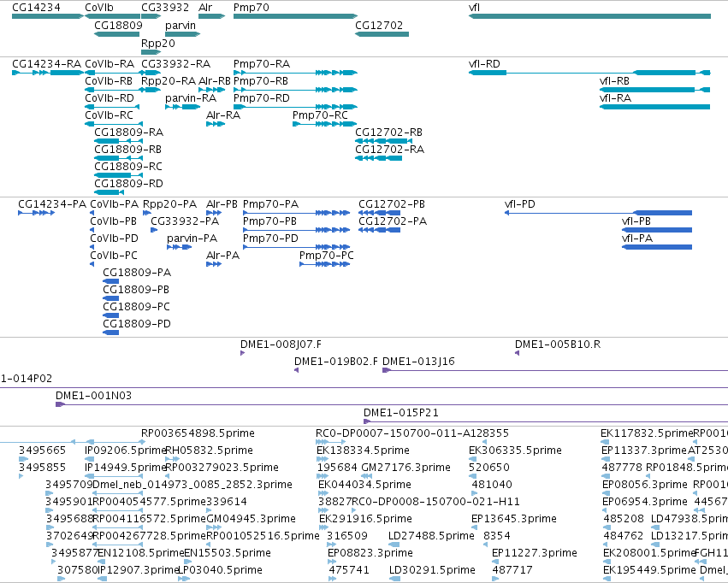
Task: Select the Rpp20-PA protein label
Action: (169, 204)
